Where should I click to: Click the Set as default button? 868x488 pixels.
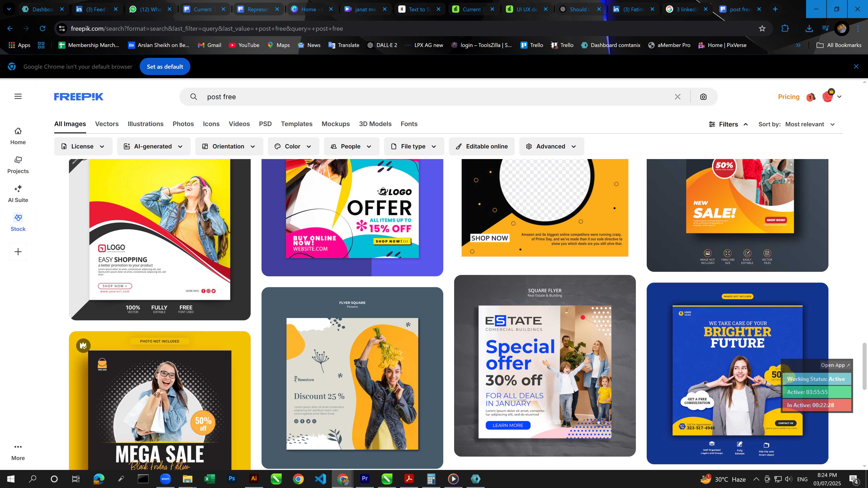pyautogui.click(x=165, y=67)
